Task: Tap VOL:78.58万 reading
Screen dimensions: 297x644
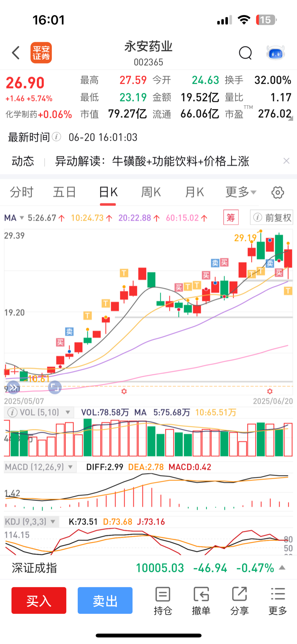Action: [105, 412]
